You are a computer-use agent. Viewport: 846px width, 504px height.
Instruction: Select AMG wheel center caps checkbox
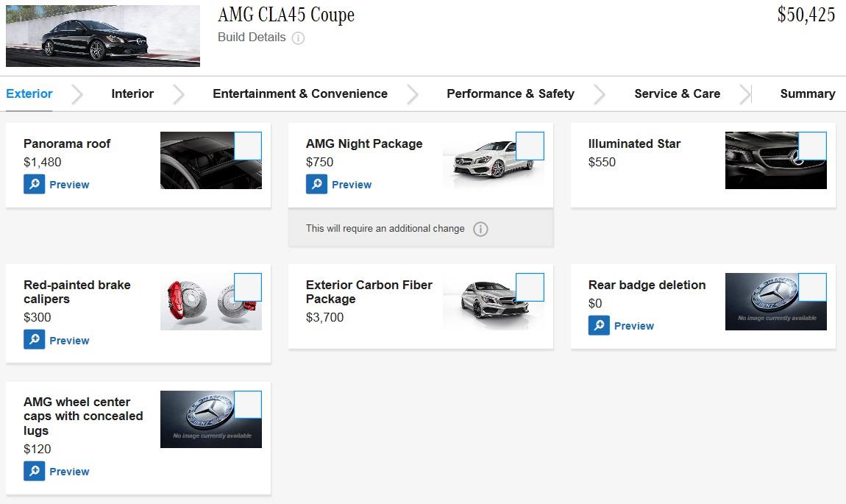(x=248, y=405)
